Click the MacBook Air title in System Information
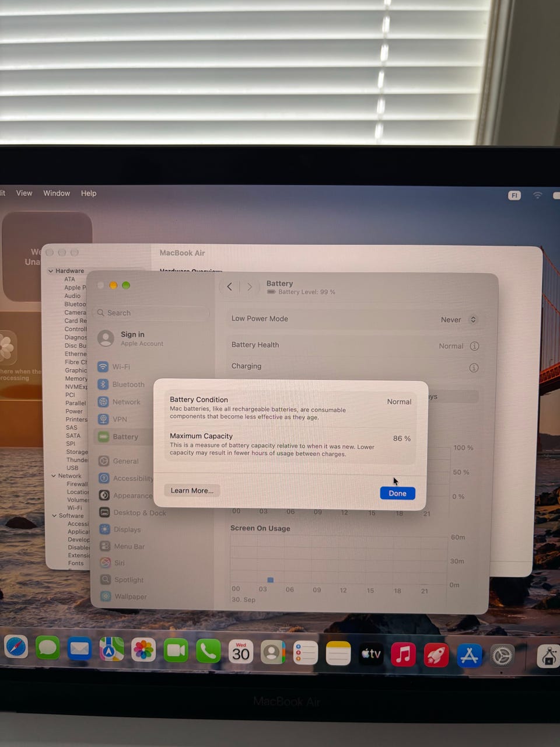560x747 pixels. pyautogui.click(x=182, y=253)
